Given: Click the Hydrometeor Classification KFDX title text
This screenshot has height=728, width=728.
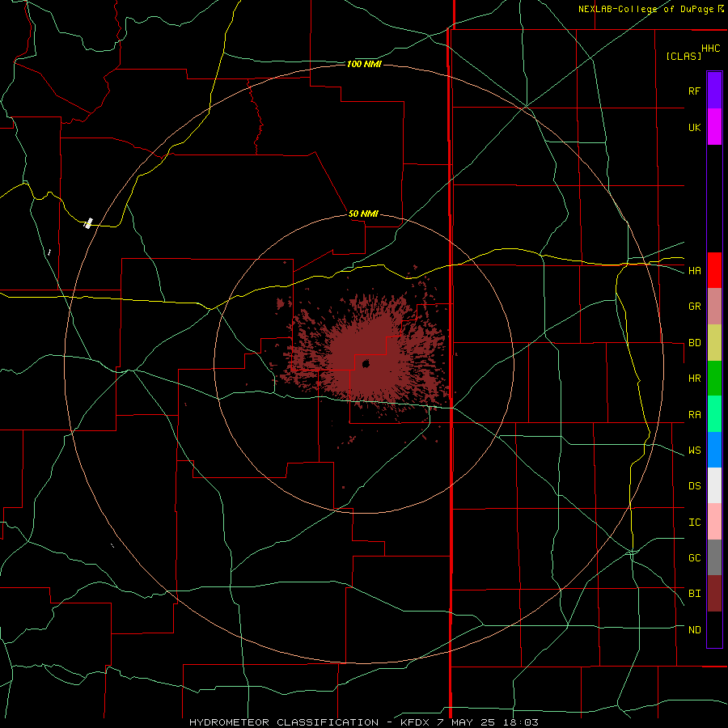Looking at the screenshot, I should [364, 722].
